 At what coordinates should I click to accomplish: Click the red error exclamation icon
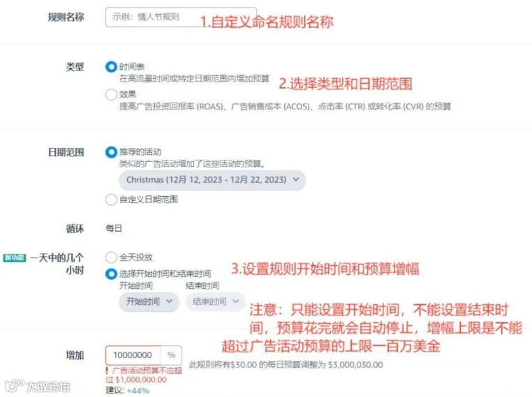pos(108,370)
